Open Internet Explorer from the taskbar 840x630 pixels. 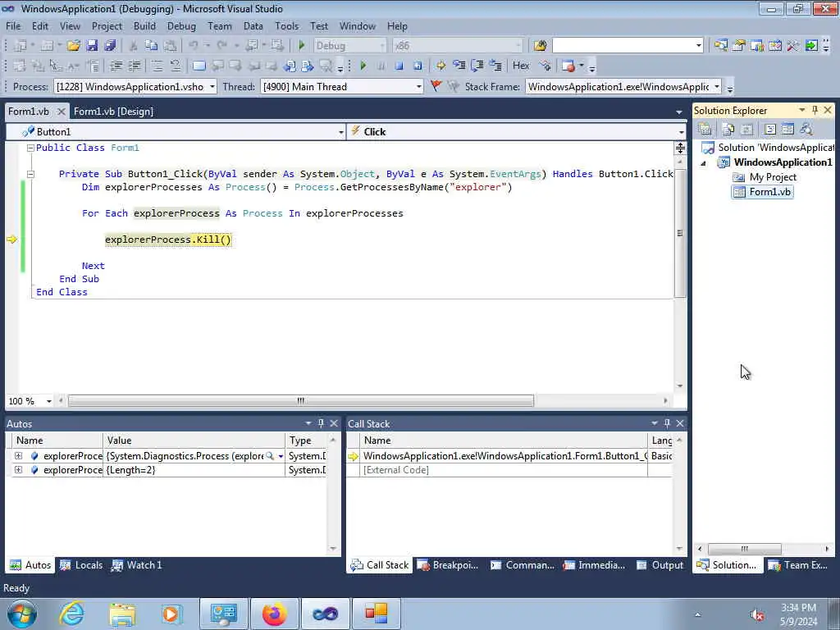(71, 614)
